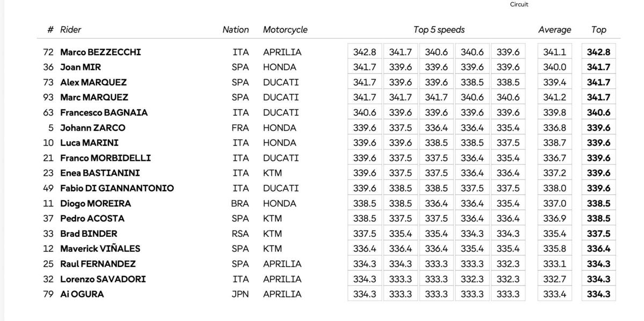Click the Circuit label at top
Image resolution: width=644 pixels, height=321 pixels.
point(519,4)
